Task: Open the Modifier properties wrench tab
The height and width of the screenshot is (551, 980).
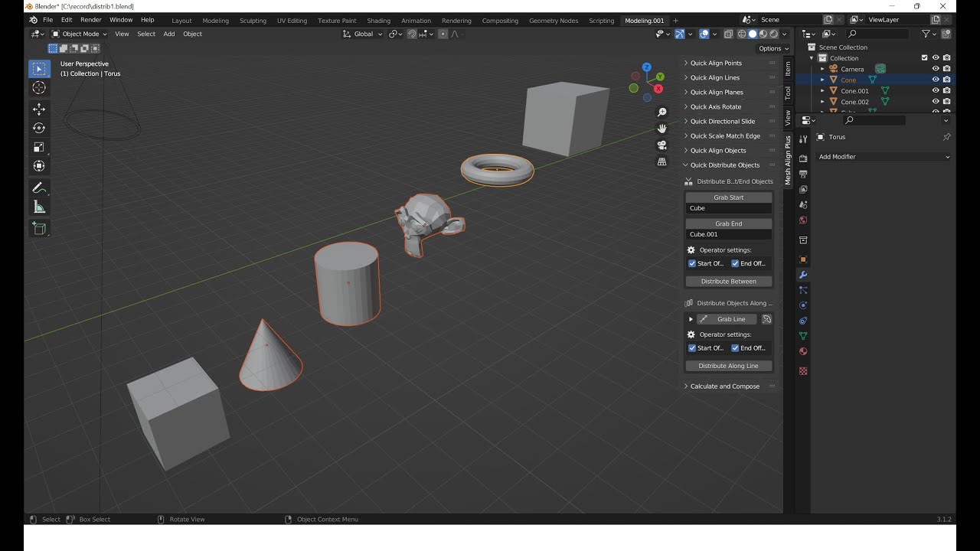Action: coord(803,275)
